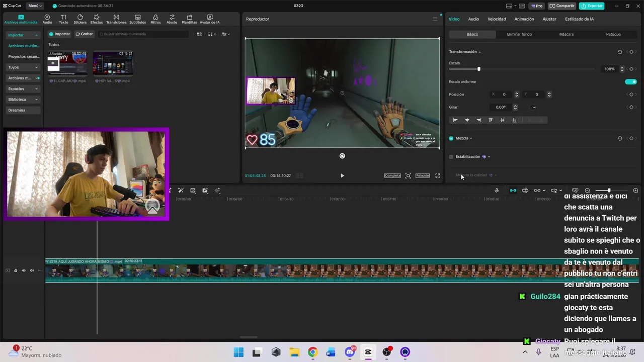
Task: Mute the main timeline track audio
Action: (x=32, y=270)
